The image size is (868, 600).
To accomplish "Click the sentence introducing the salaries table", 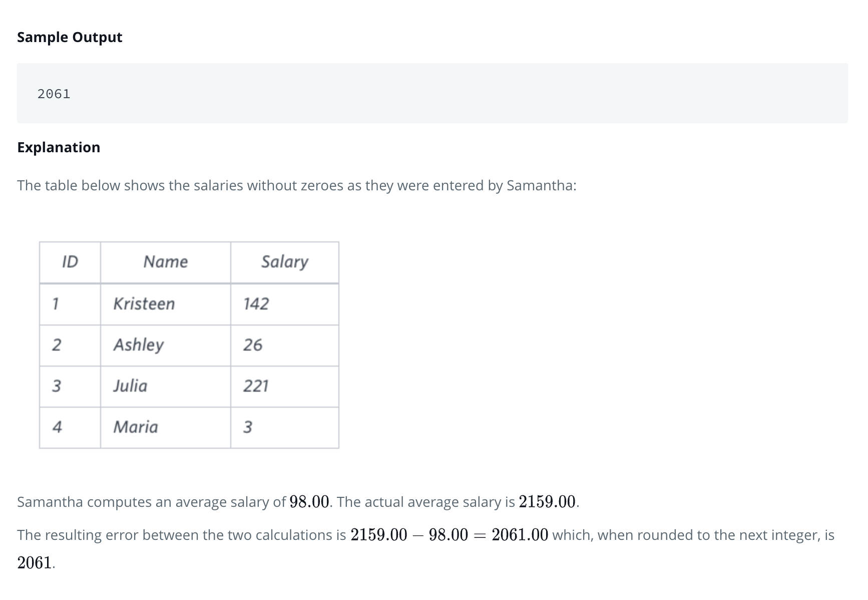I will tap(296, 186).
